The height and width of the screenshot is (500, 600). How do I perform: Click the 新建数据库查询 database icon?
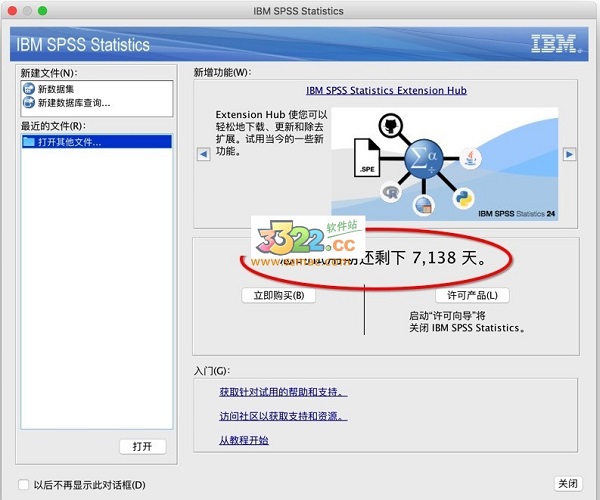click(x=29, y=103)
